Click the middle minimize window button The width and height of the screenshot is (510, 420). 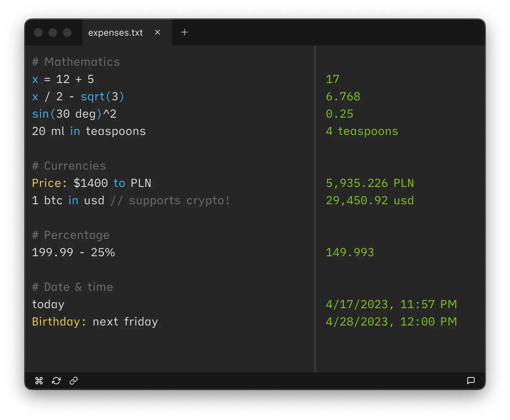coord(53,32)
